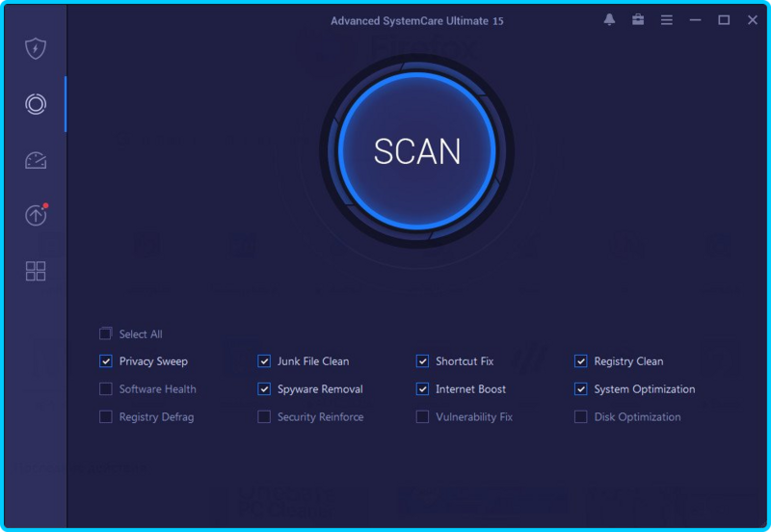The image size is (771, 532).
Task: Minimize the Advanced SystemCare window
Action: click(x=695, y=20)
